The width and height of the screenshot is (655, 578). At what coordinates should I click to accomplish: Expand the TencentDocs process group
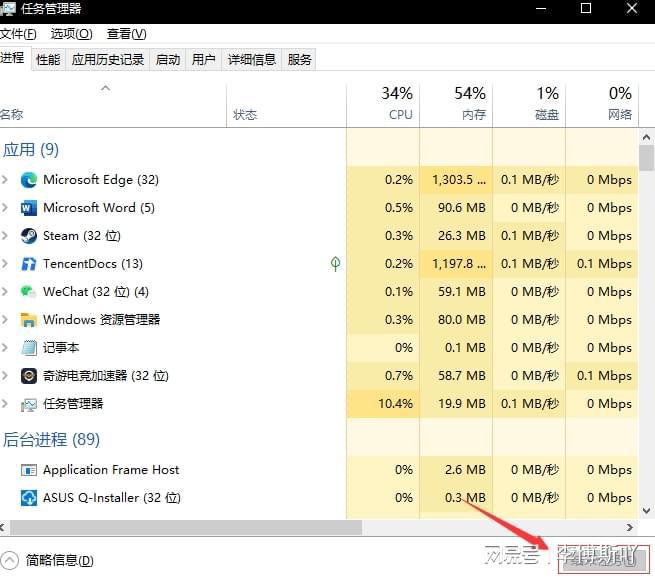click(5, 264)
